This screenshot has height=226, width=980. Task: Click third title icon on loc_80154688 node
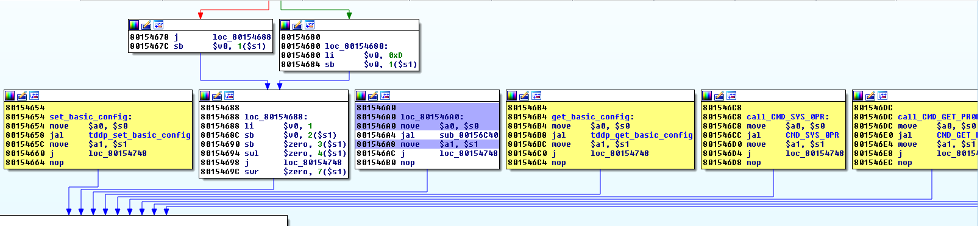pos(229,96)
